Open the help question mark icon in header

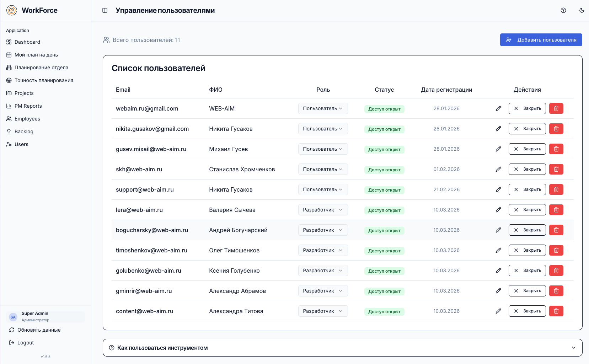(563, 10)
